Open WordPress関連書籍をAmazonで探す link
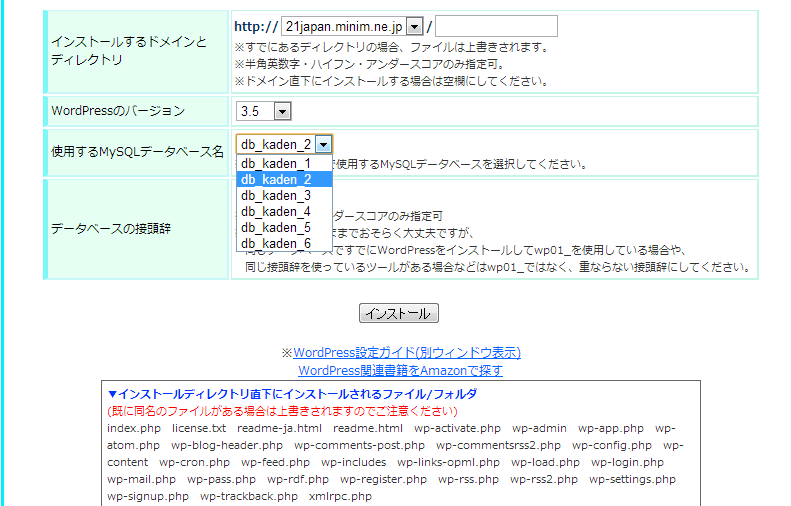The image size is (791, 506). (x=401, y=371)
